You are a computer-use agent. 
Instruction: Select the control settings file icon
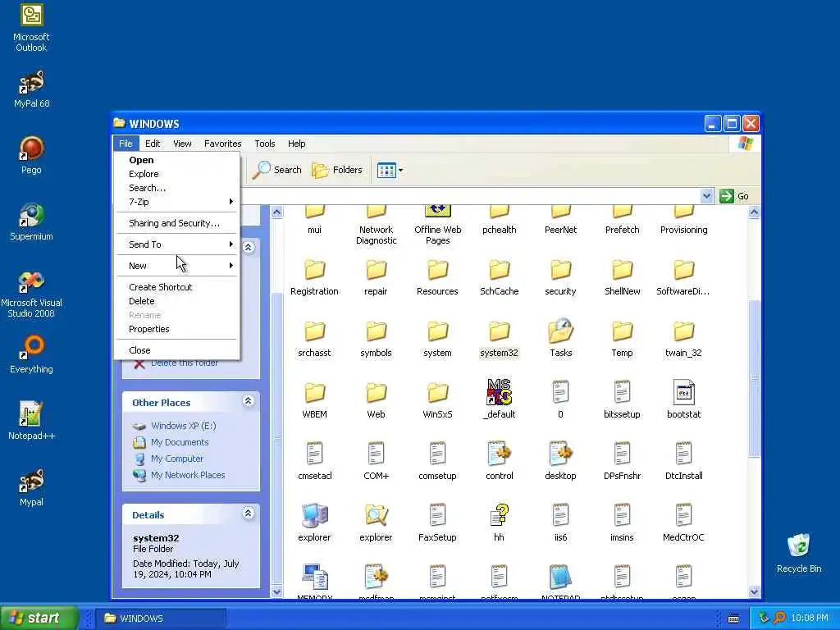coord(499,454)
